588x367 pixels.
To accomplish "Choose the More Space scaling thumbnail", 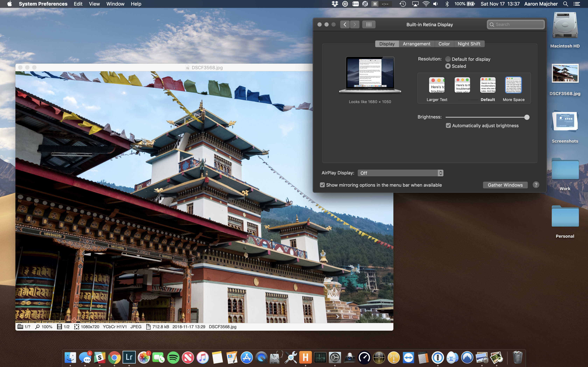I will point(513,85).
